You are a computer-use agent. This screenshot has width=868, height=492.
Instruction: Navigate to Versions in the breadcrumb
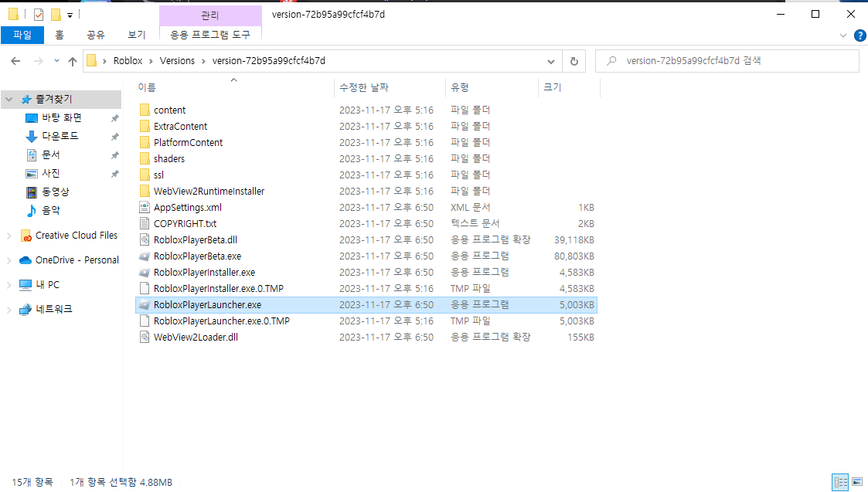(x=177, y=61)
